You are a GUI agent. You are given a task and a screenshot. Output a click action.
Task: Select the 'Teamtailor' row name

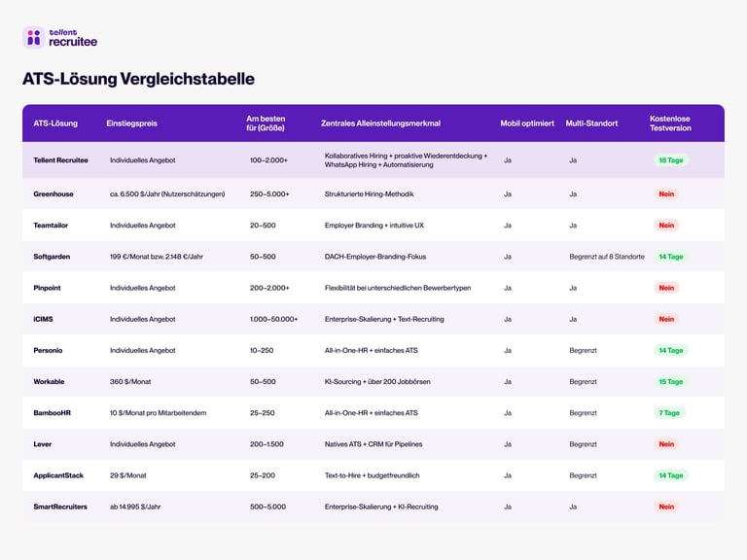(51, 226)
